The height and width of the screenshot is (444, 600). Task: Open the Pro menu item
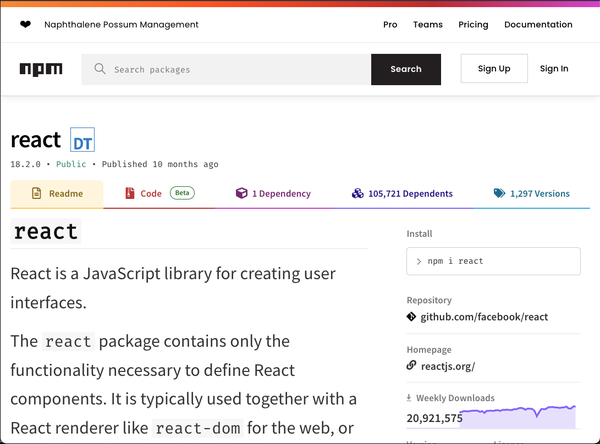click(x=390, y=25)
